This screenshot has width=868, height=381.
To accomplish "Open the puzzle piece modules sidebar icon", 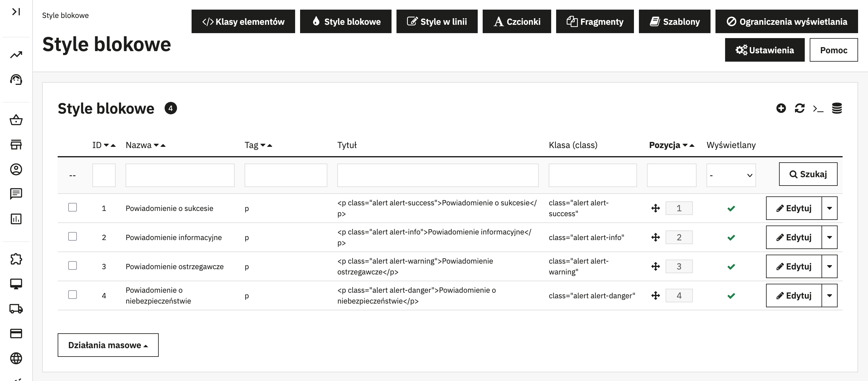I will 16,259.
